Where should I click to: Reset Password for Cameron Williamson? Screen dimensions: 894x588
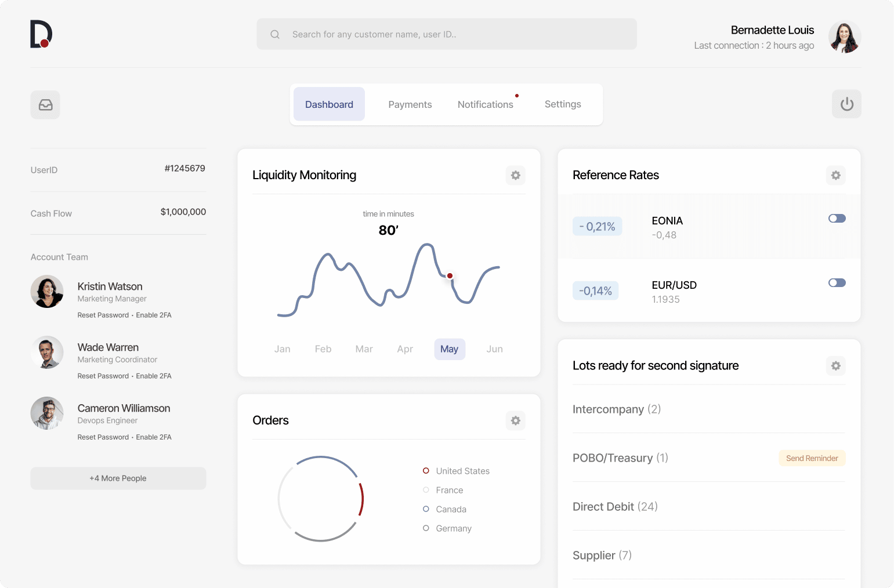pyautogui.click(x=103, y=437)
